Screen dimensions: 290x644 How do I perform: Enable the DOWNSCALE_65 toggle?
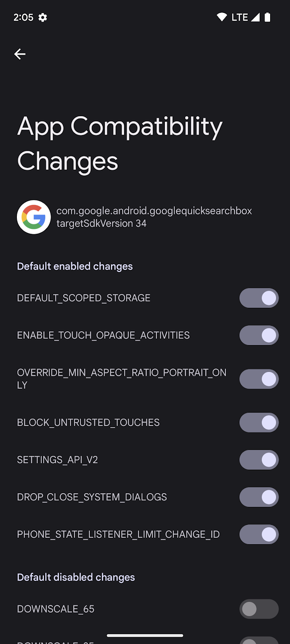(259, 609)
